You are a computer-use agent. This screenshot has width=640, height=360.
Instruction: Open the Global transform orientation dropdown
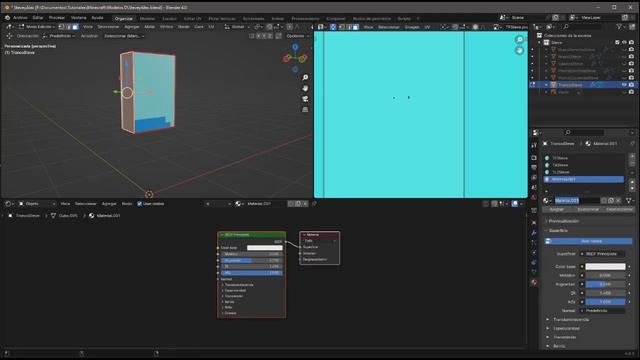click(x=237, y=27)
